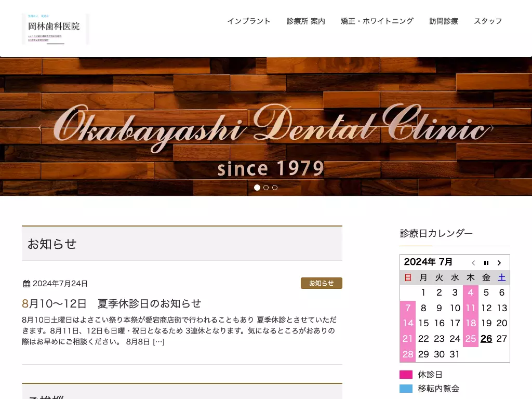The width and height of the screenshot is (532, 399).
Task: Select calendar date 26 underlined today
Action: 486,339
